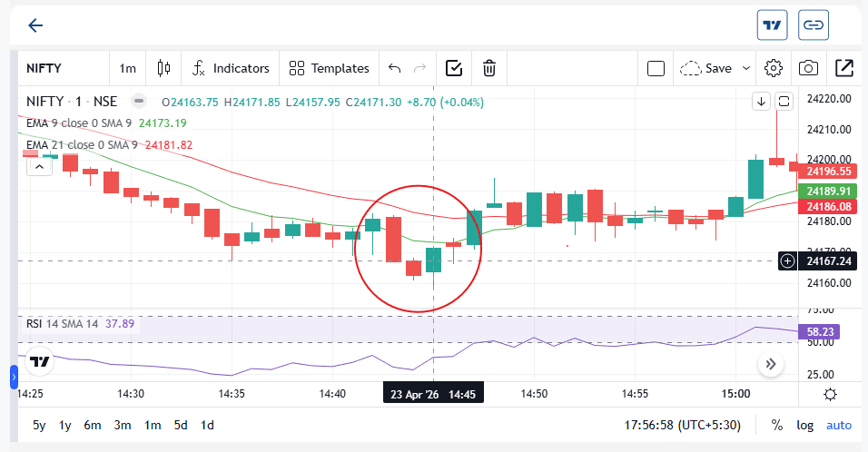868x452 pixels.
Task: Open Indicators dialog
Action: [231, 68]
